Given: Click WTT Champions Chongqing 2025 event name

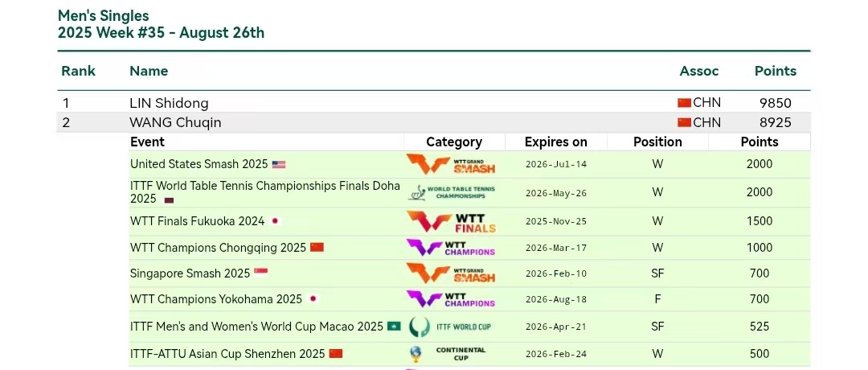Looking at the screenshot, I should pos(218,248).
